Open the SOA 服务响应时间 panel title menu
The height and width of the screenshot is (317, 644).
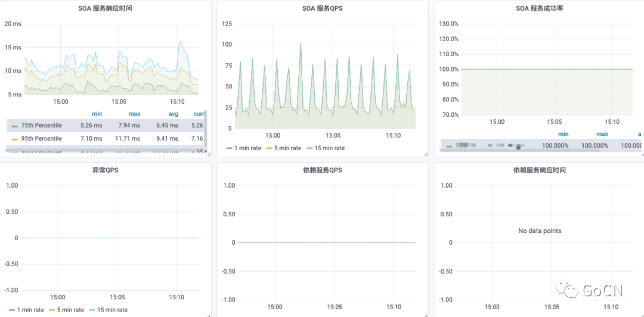click(x=105, y=8)
